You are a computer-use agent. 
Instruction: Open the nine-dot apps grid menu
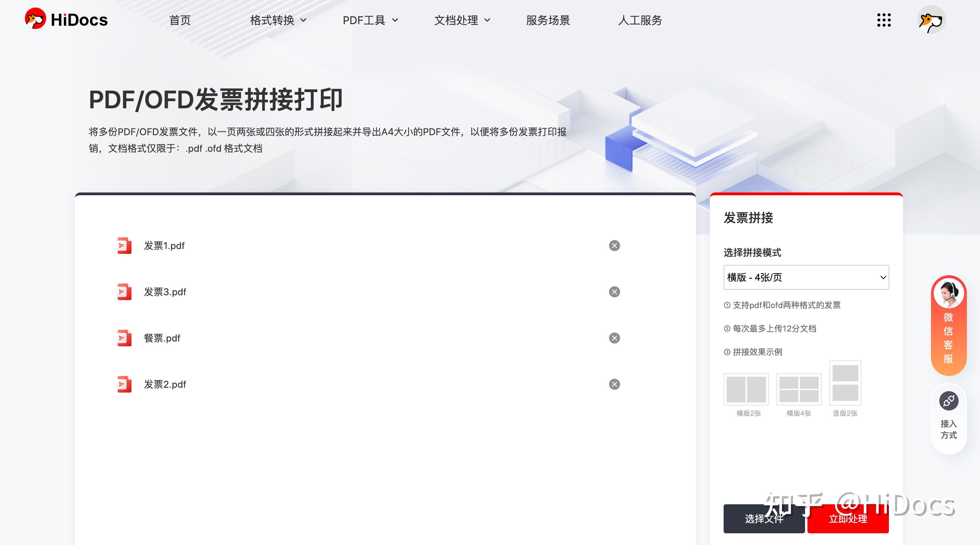click(884, 20)
